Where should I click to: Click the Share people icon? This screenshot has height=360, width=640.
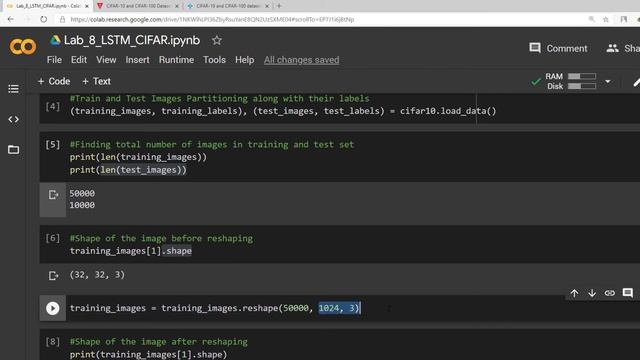pos(612,48)
